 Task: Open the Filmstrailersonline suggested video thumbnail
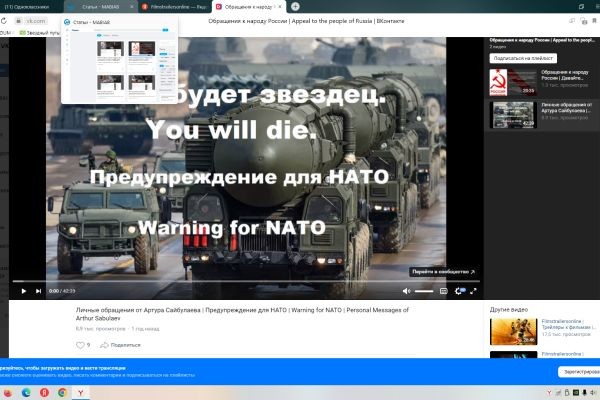click(514, 331)
